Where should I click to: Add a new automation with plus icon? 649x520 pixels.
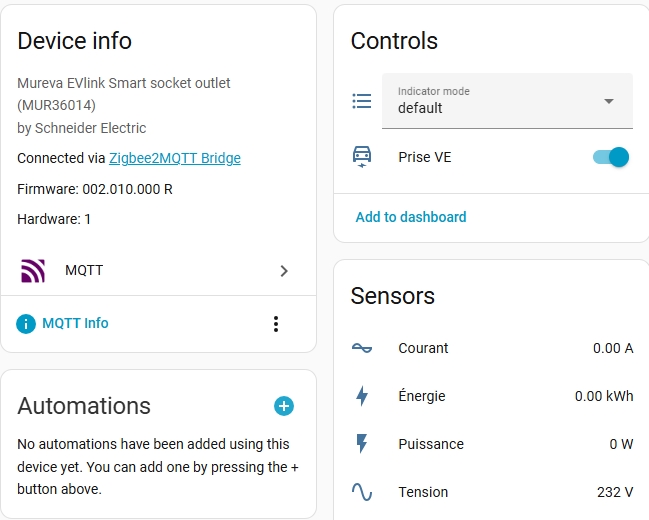click(284, 405)
